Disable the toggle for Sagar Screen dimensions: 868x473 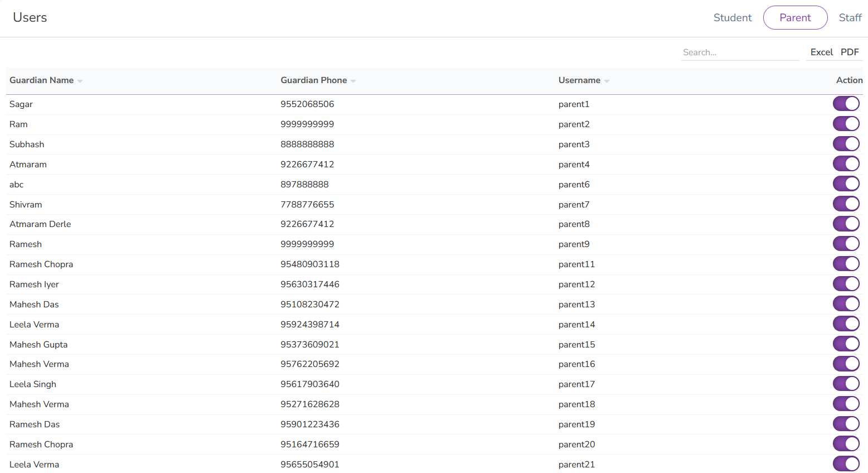[846, 104]
